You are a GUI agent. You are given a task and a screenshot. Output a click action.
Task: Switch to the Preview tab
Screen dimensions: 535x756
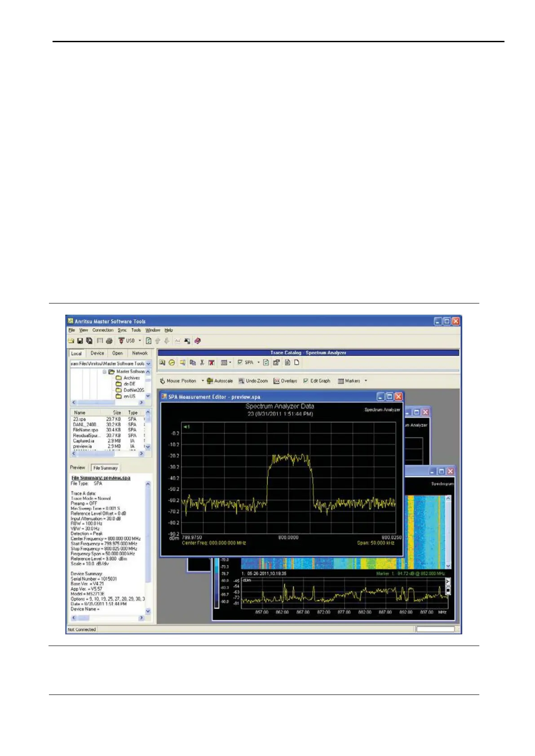[x=77, y=467]
